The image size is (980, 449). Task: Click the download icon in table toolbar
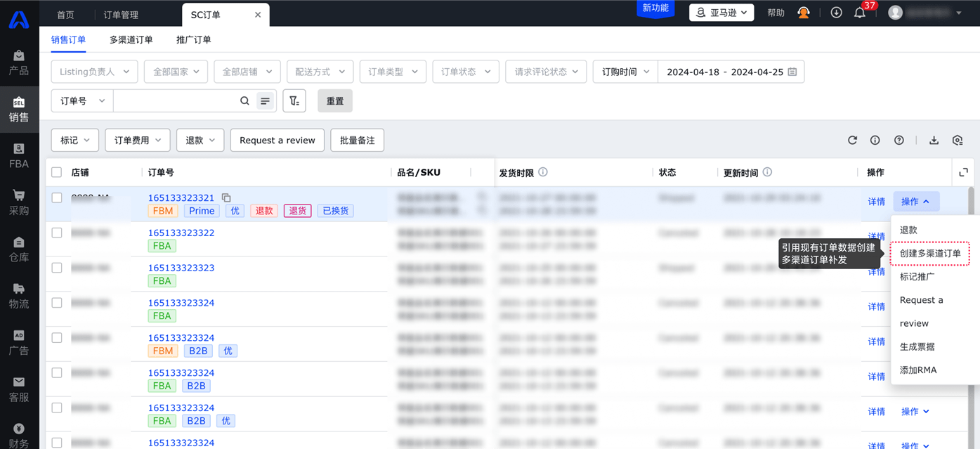934,141
